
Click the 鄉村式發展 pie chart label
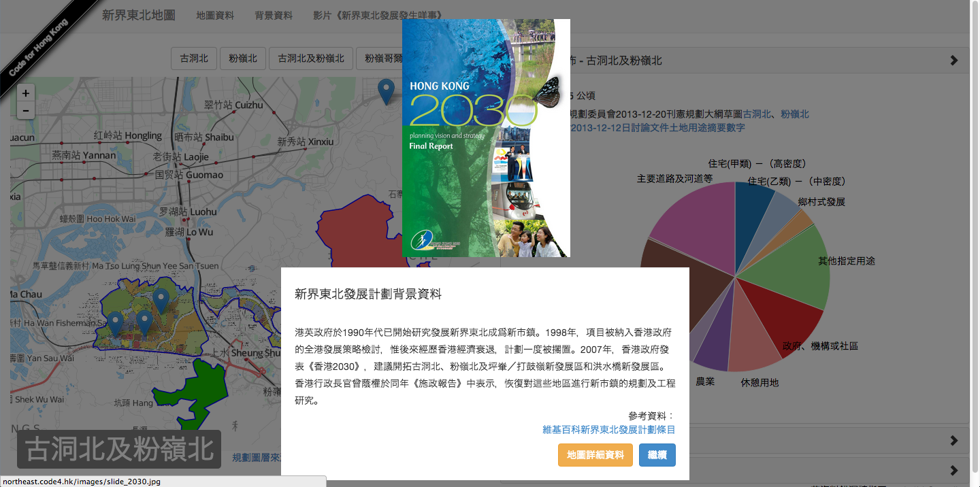[821, 202]
